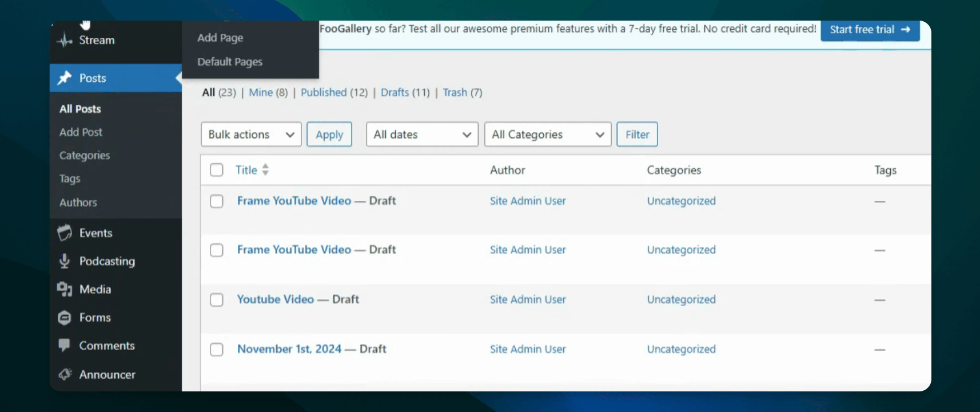980x412 pixels.
Task: Open Events via its ticket icon
Action: [x=65, y=233]
